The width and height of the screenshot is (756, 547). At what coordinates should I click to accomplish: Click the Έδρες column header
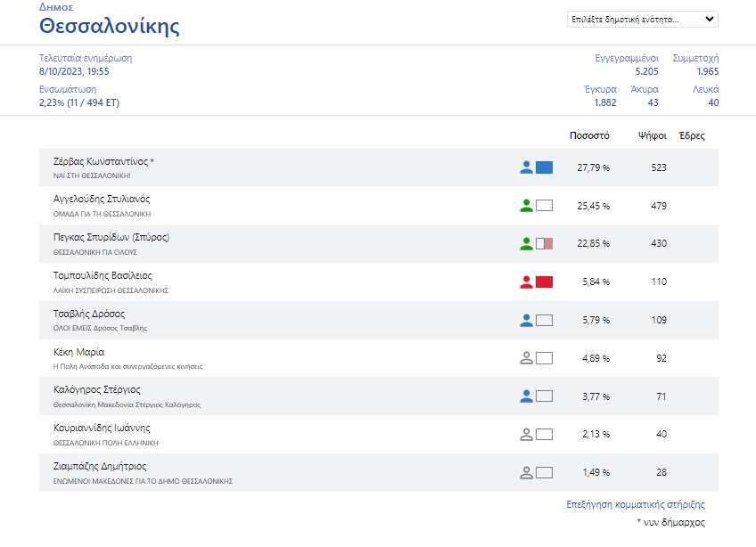[x=691, y=136]
